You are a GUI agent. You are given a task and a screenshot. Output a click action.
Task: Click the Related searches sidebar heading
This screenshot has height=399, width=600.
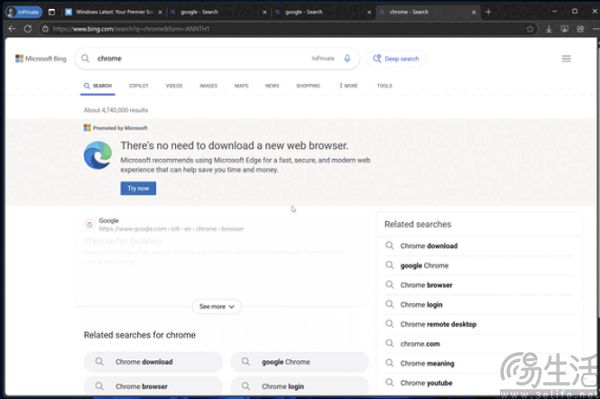click(x=417, y=224)
